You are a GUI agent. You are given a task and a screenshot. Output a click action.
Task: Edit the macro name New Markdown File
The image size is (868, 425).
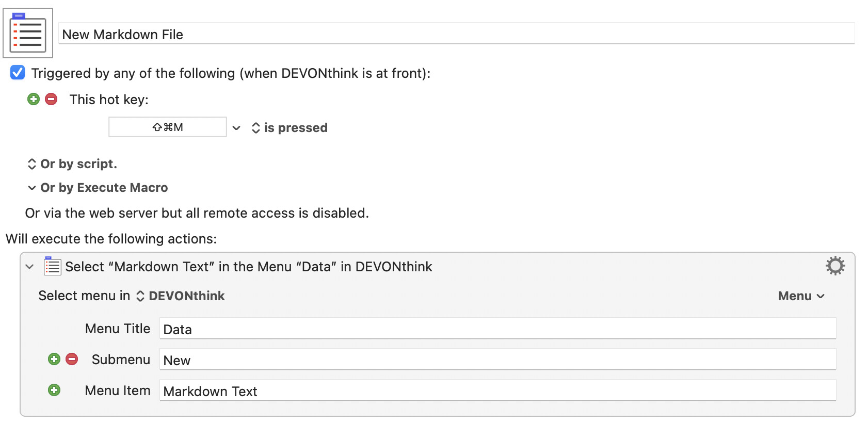click(x=456, y=35)
